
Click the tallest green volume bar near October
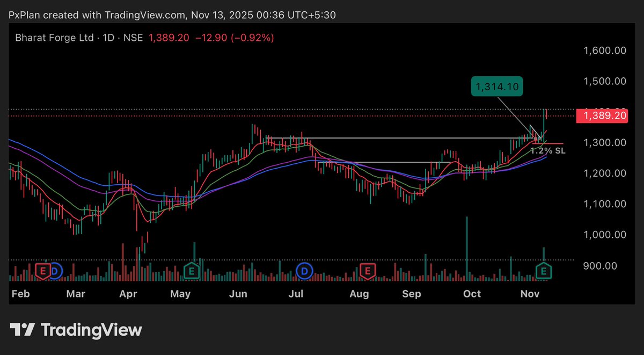tap(467, 248)
